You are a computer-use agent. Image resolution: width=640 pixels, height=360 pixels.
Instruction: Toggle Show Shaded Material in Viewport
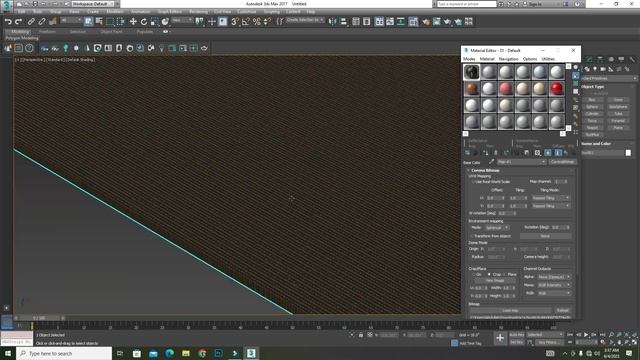(548, 153)
